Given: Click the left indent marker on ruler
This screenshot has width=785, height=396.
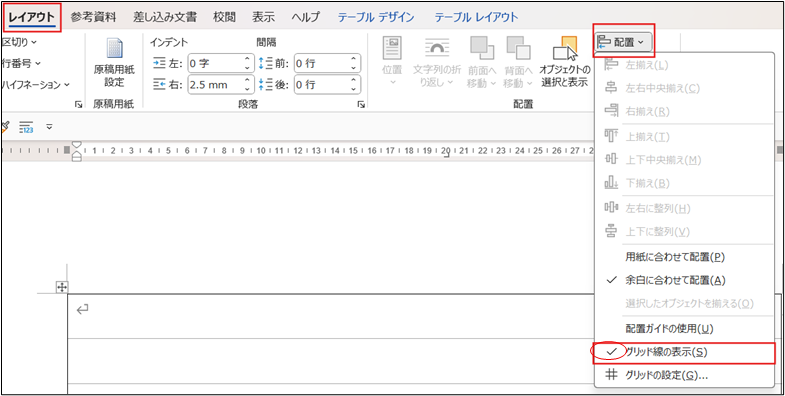Looking at the screenshot, I should (x=77, y=158).
